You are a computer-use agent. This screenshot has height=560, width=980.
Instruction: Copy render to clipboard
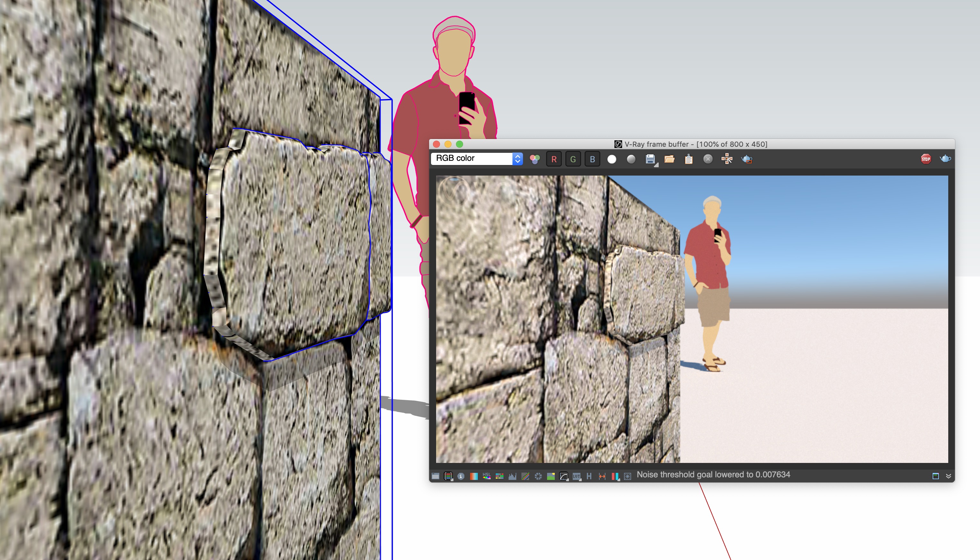[689, 159]
